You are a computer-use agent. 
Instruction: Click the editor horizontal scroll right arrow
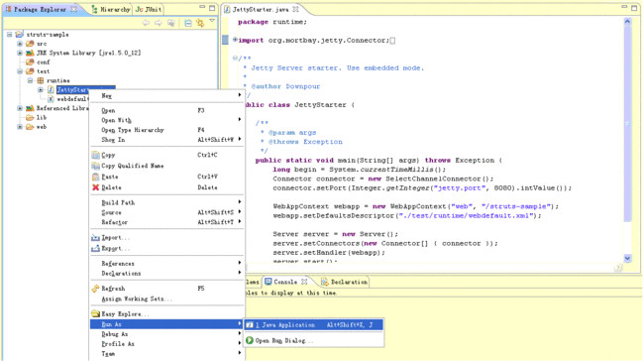pos(618,268)
